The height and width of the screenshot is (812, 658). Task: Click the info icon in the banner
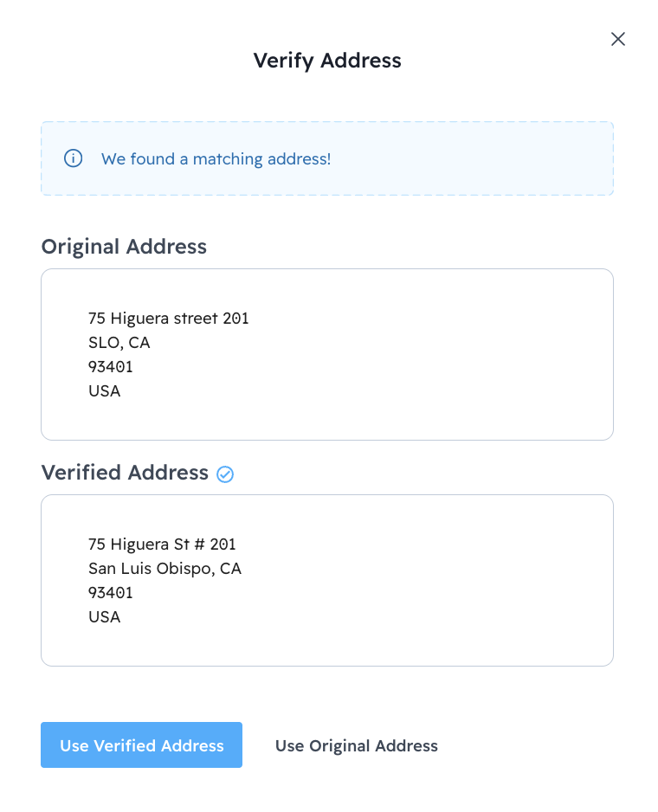[x=74, y=158]
